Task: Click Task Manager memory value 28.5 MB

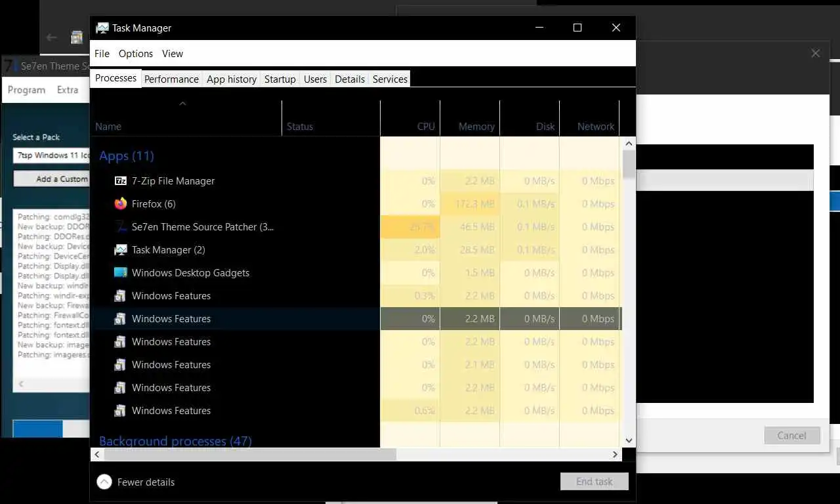Action: [x=478, y=250]
